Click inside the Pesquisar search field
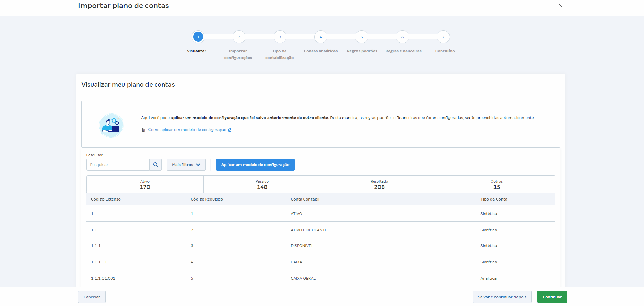This screenshot has height=306, width=644. 117,165
